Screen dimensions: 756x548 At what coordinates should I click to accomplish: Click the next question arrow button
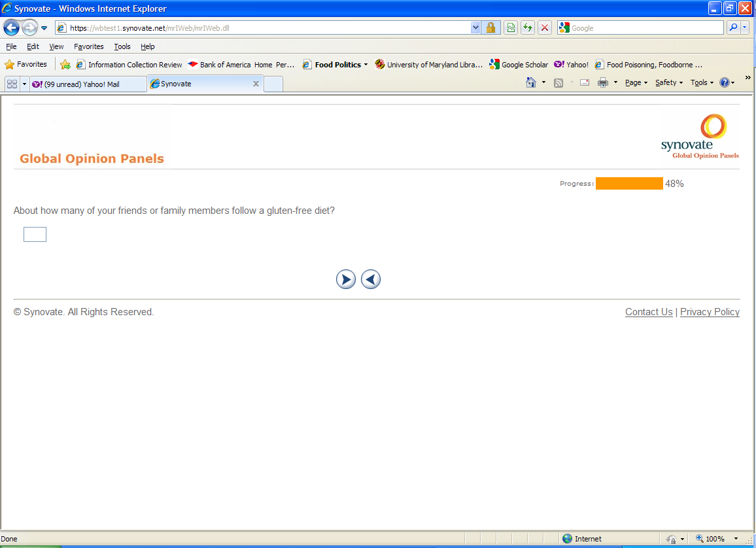(346, 279)
